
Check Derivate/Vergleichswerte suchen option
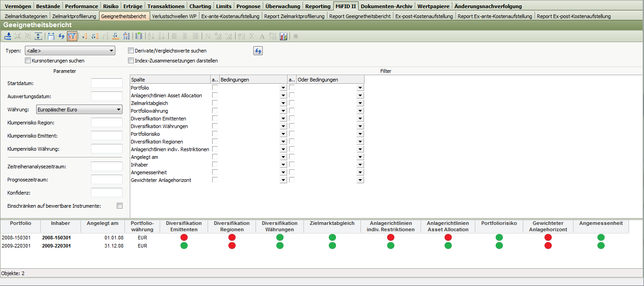click(131, 51)
